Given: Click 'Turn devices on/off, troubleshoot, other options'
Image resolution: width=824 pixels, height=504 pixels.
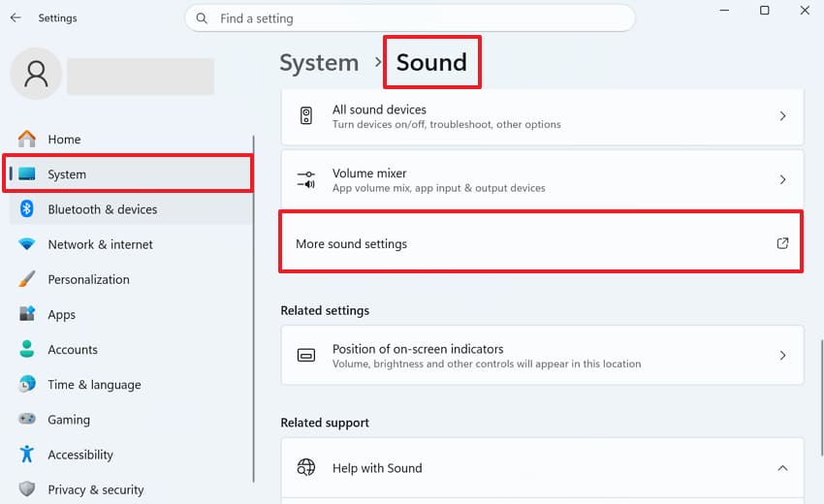Looking at the screenshot, I should click(446, 125).
